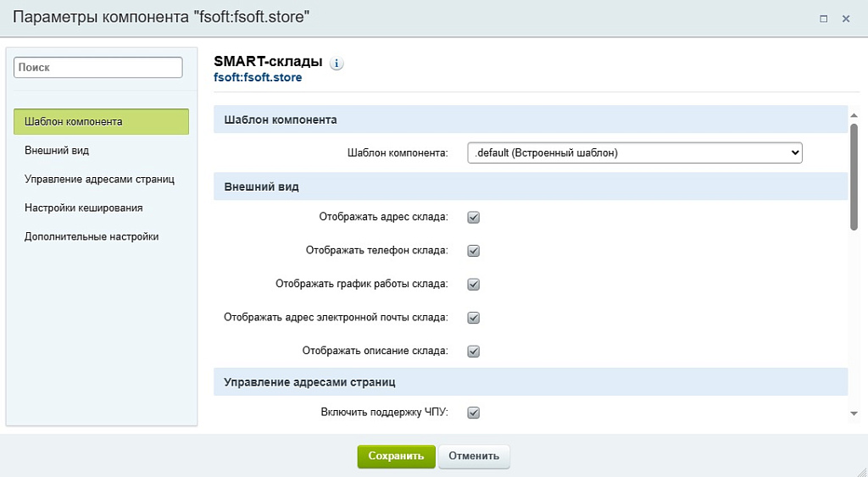Open 'Управление адресами страниц' sidebar item
This screenshot has height=477, width=868.
coord(99,179)
